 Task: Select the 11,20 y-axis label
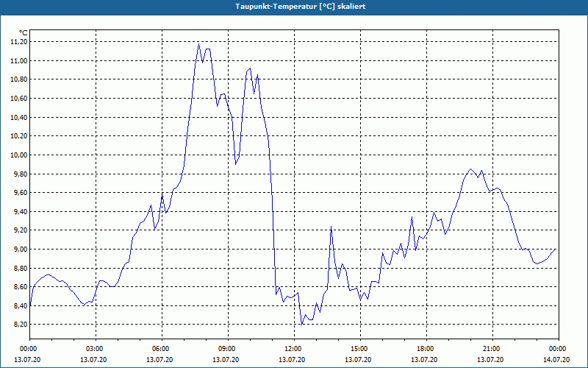[19, 42]
